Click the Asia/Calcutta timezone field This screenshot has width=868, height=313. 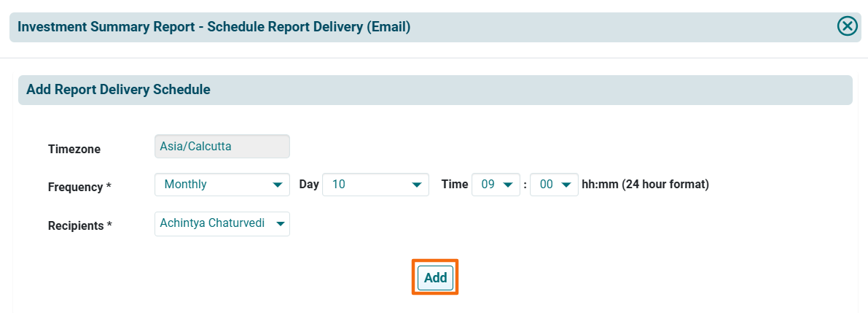[x=222, y=147]
